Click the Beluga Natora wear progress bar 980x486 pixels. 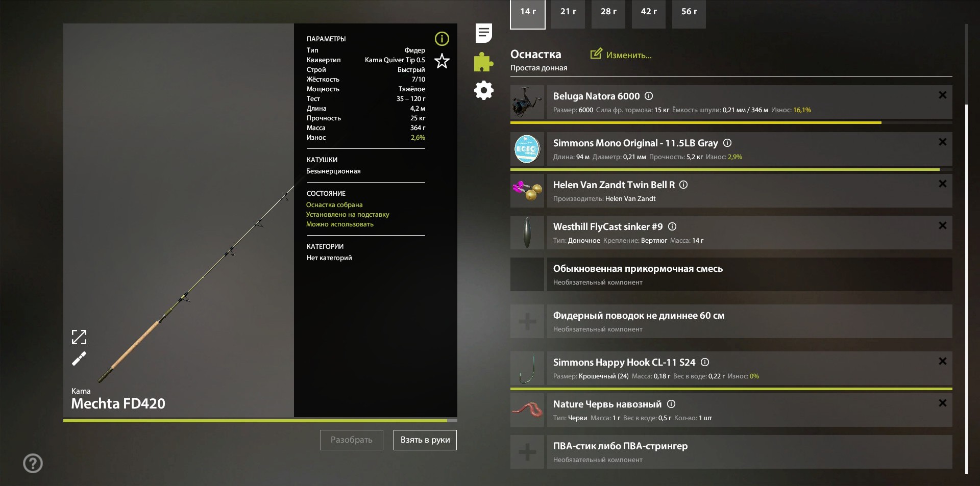pyautogui.click(x=731, y=122)
